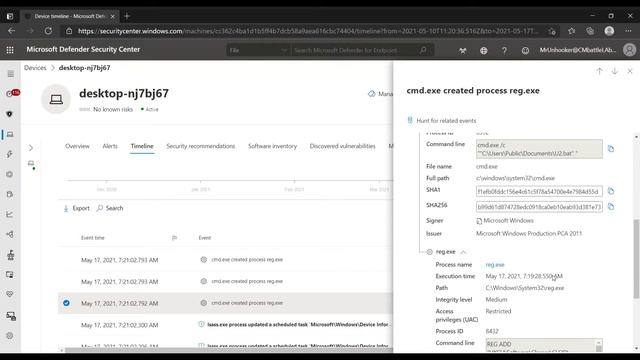640x360 pixels.
Task: Open the settings gear at sidebar bottom
Action: pos(10,336)
